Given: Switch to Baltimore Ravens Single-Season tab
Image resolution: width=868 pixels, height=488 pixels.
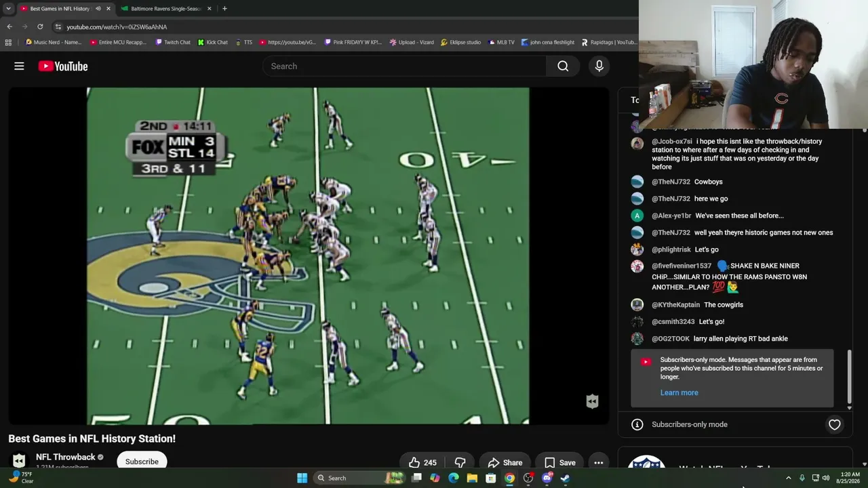Looking at the screenshot, I should point(166,9).
